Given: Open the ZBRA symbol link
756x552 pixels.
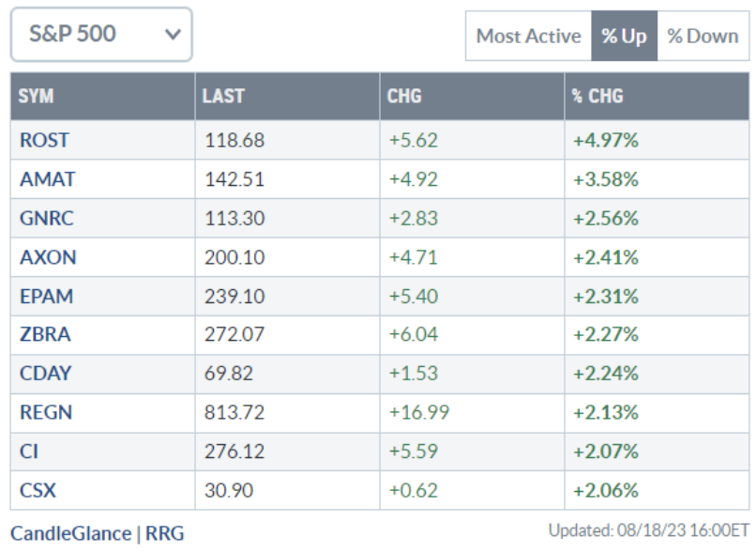Looking at the screenshot, I should tap(46, 335).
